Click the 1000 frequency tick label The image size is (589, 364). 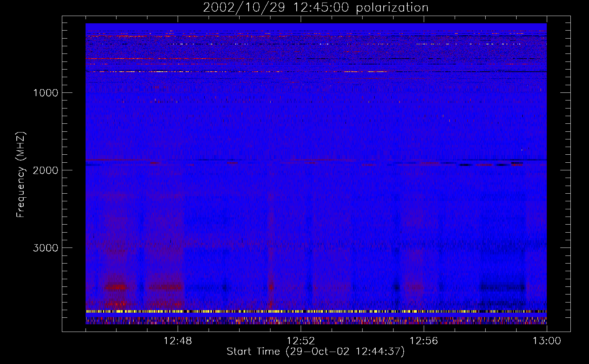pyautogui.click(x=46, y=93)
